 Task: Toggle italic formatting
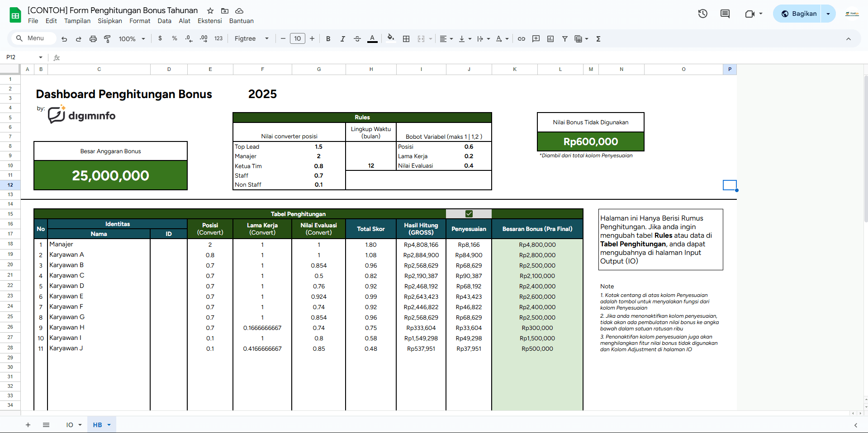343,39
